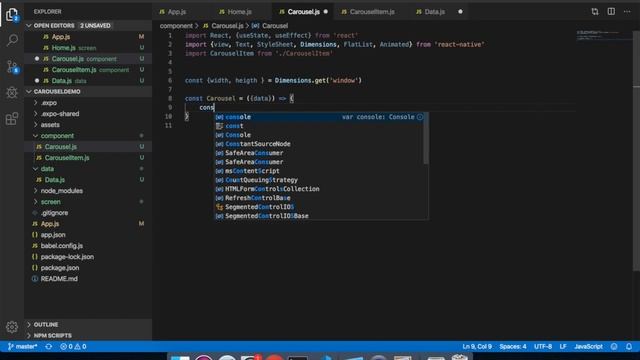Viewport: 640px width, 360px height.
Task: Open the Extensions view
Action: 12,119
